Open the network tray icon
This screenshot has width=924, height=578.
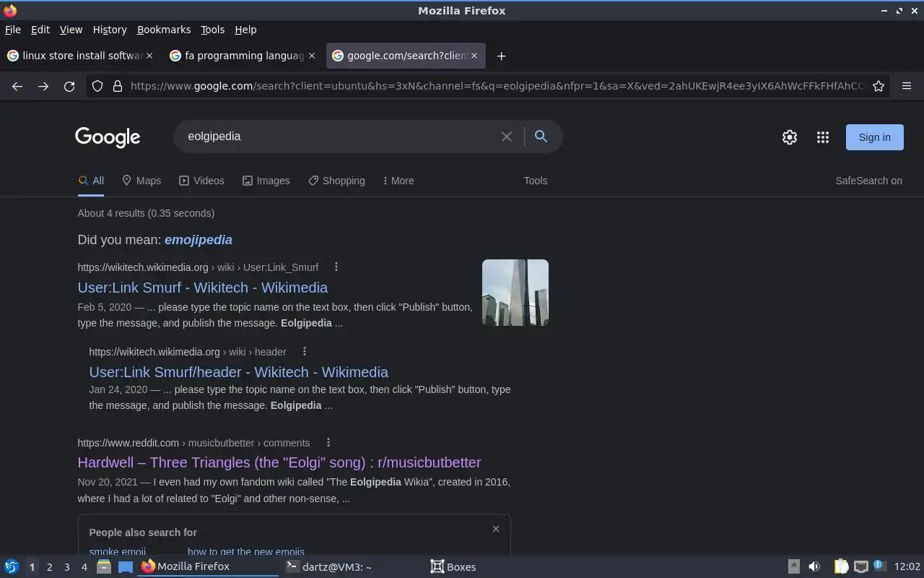[860, 566]
